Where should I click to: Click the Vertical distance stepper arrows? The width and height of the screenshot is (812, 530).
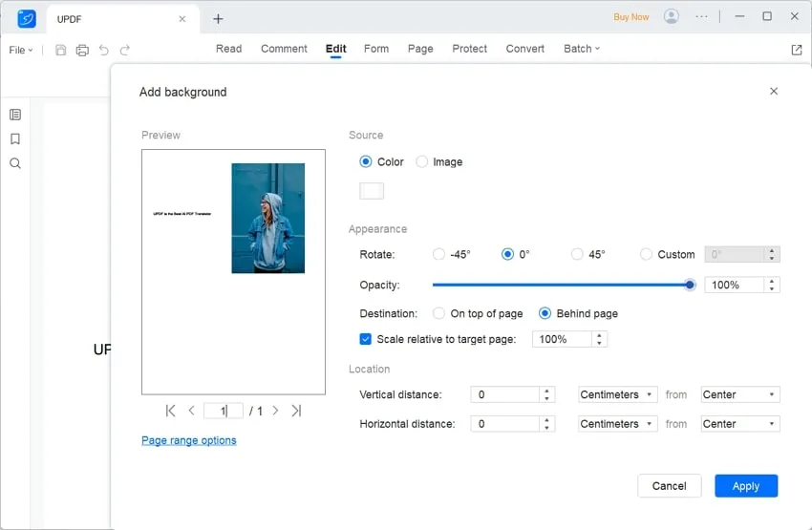click(x=546, y=394)
